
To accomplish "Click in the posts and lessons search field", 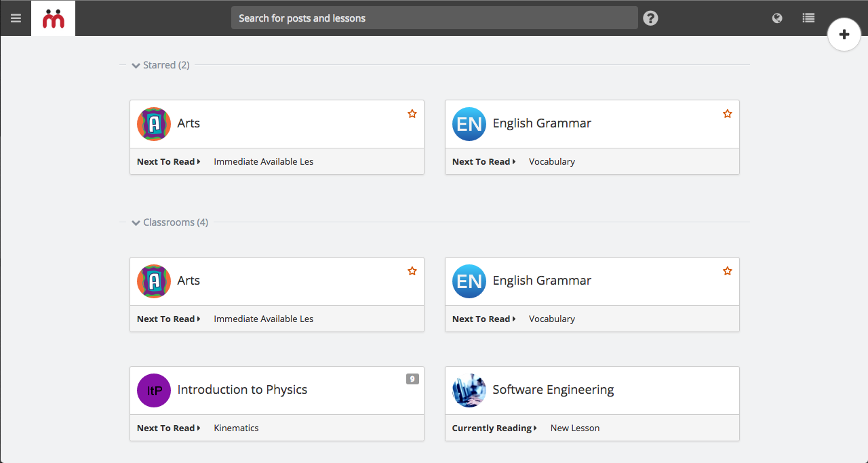I will pyautogui.click(x=434, y=18).
